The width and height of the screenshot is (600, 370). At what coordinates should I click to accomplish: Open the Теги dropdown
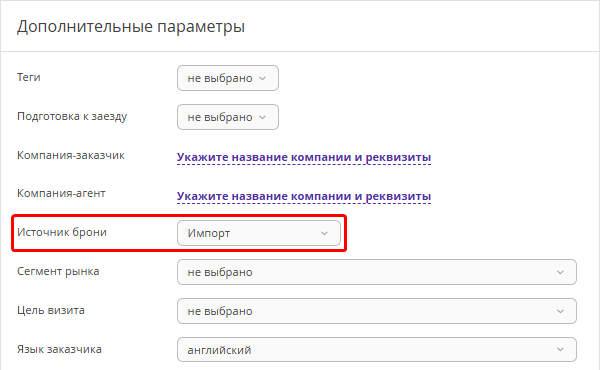(228, 78)
